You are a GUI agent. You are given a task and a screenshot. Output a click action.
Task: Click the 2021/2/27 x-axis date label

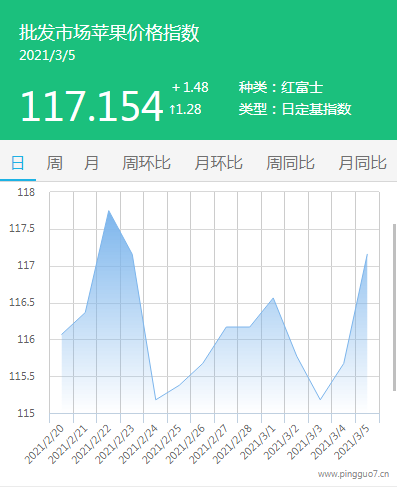coord(209,444)
